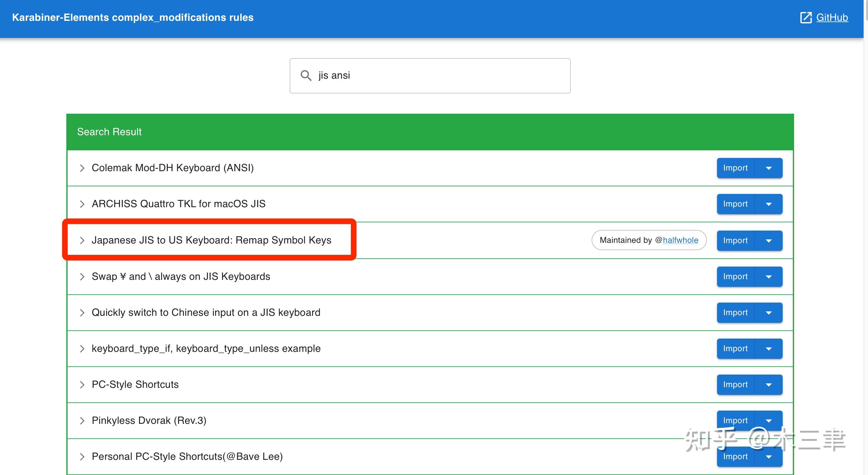Open dropdown arrow beside ARCHISS Quattro Import
Viewport: 868px width, 475px height.
pos(769,204)
